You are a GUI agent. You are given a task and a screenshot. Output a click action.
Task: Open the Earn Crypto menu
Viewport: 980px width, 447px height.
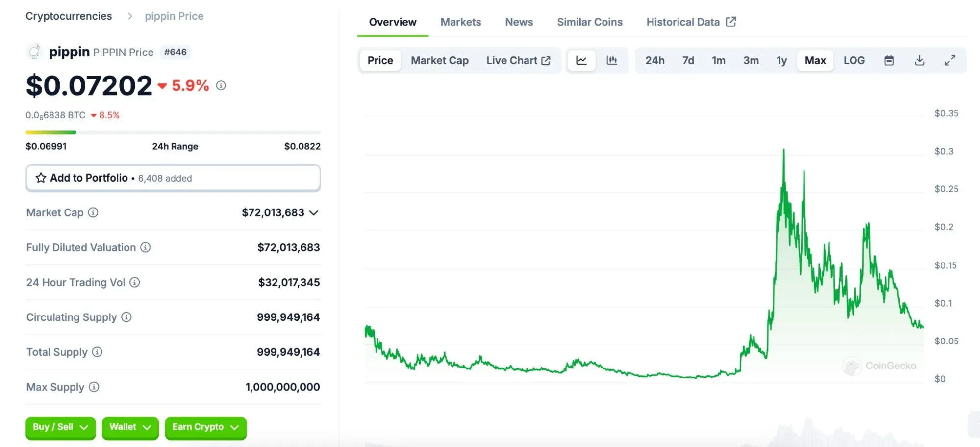tap(205, 427)
